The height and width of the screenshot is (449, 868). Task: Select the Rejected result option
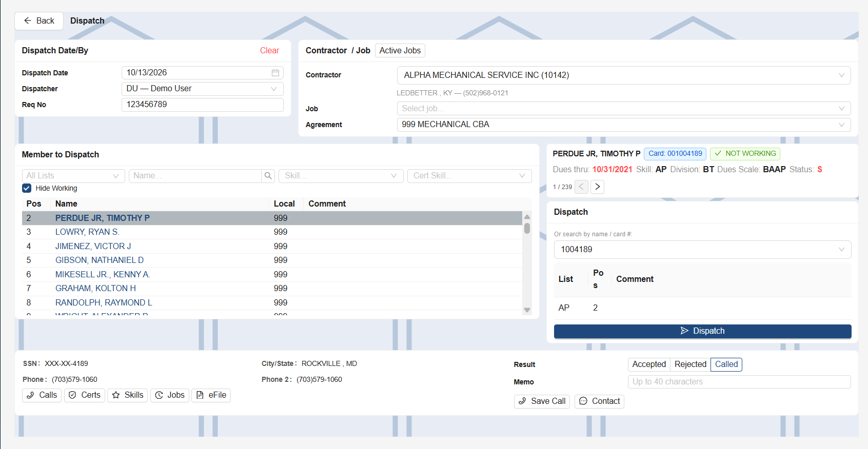click(x=690, y=364)
